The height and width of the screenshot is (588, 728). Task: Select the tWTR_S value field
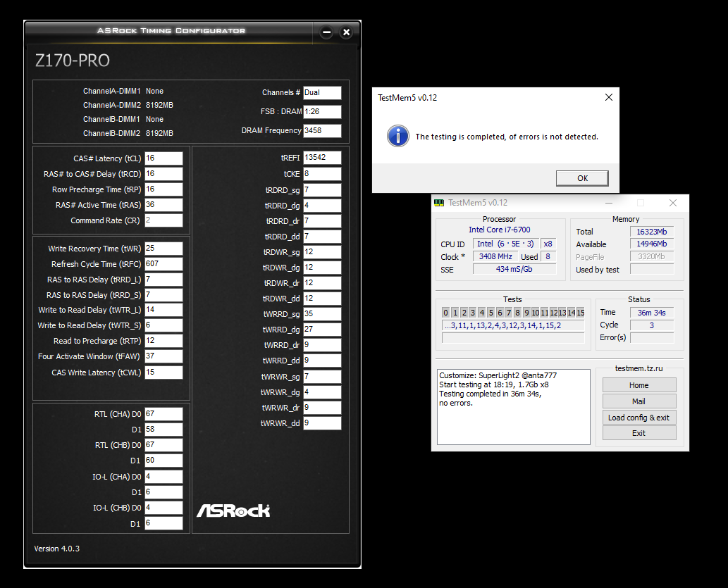(164, 325)
